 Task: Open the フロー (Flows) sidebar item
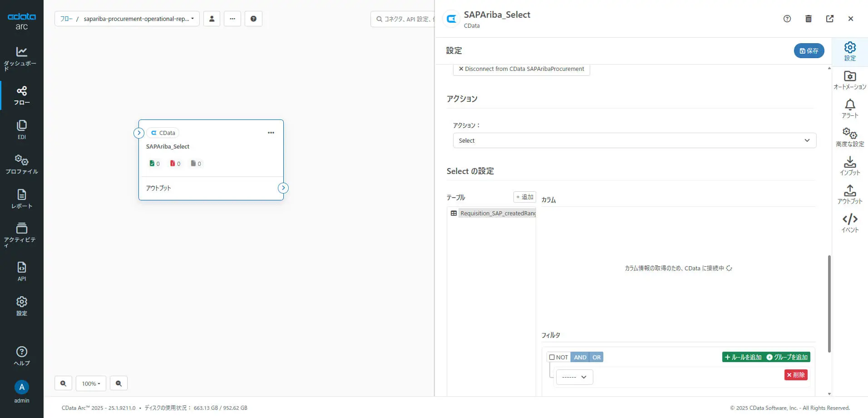21,95
